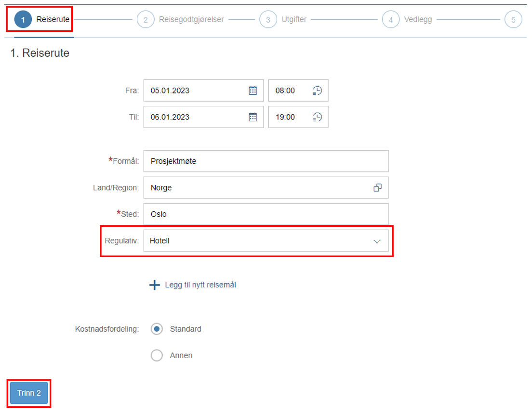This screenshot has height=415, width=532.
Task: Expand the Regulativ dropdown showing Hotell
Action: point(377,241)
